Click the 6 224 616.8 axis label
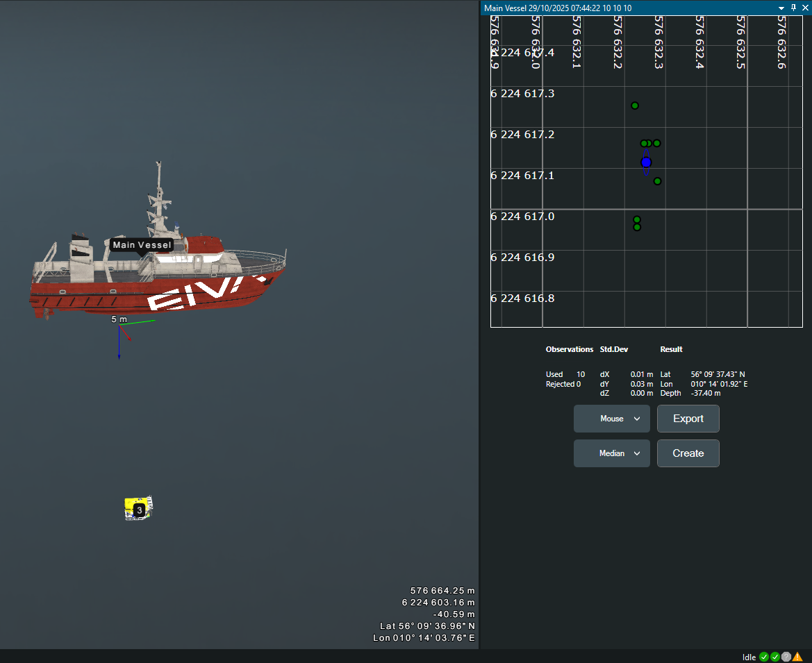Viewport: 812px width, 663px height. (x=522, y=299)
